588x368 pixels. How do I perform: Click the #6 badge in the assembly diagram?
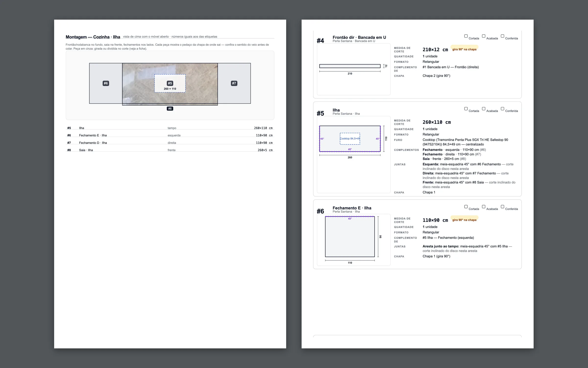(106, 83)
